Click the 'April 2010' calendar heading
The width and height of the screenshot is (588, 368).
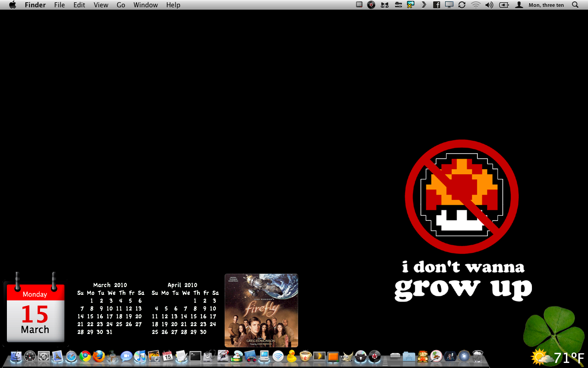point(182,285)
